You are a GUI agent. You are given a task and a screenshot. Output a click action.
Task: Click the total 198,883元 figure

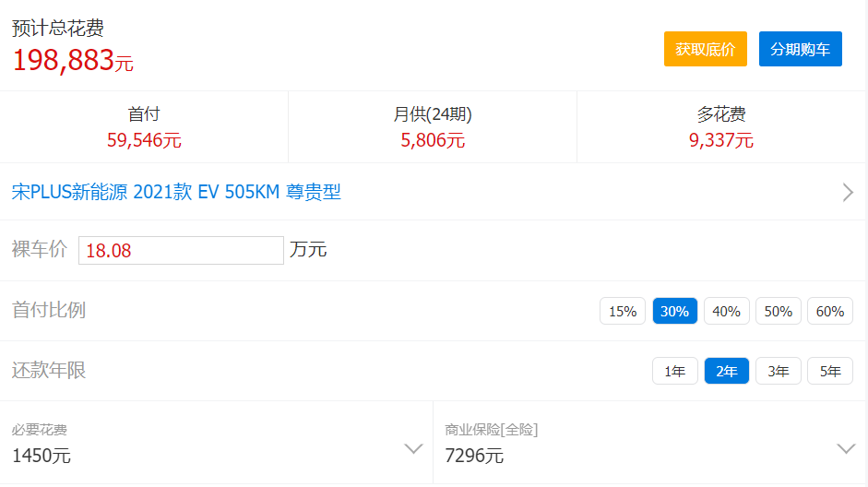[73, 60]
